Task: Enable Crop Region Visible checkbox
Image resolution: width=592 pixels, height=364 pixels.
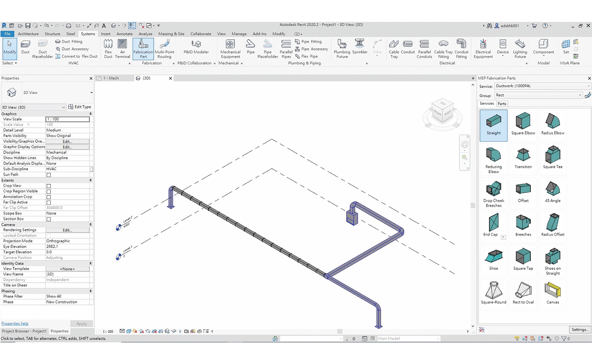Action: coord(49,191)
